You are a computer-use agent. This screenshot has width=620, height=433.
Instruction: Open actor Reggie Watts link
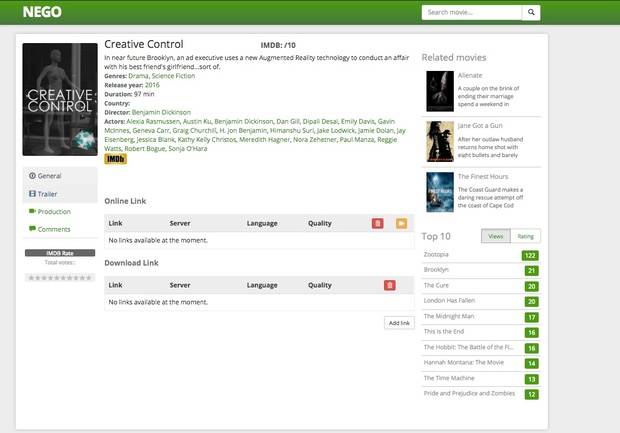(x=387, y=140)
